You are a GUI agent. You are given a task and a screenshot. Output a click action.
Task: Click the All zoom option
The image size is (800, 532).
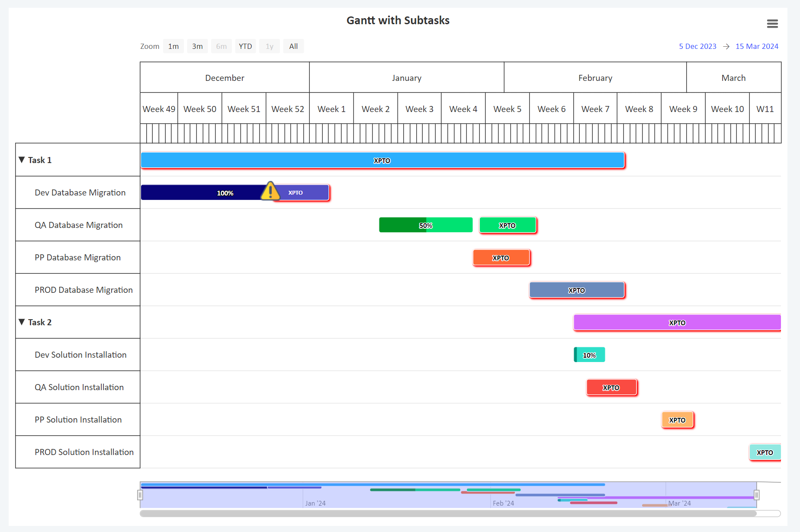[293, 46]
